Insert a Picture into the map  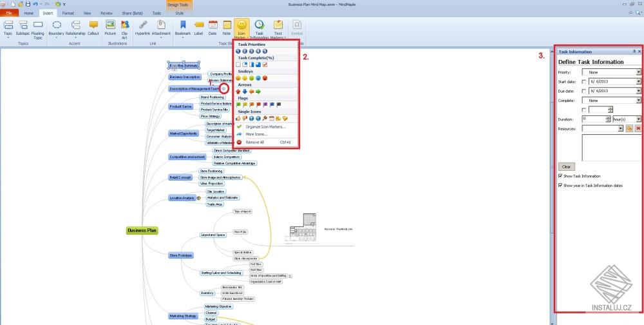tap(110, 26)
